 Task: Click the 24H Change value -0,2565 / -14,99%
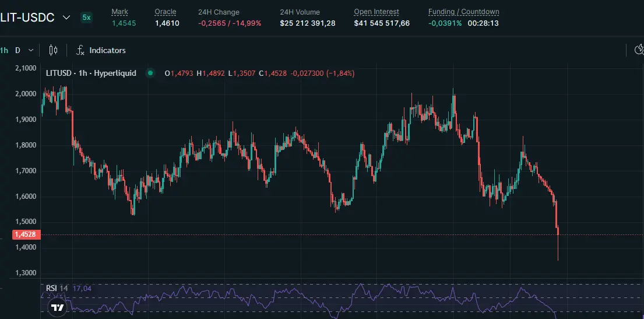[x=230, y=23]
